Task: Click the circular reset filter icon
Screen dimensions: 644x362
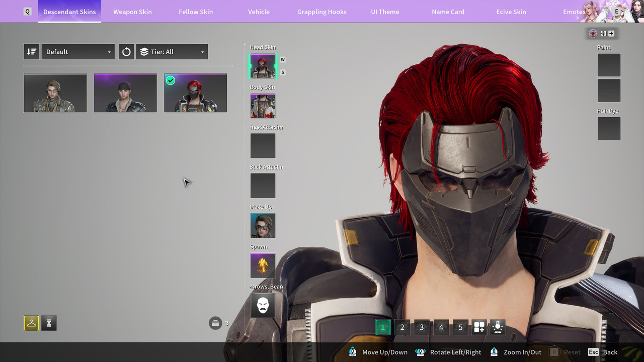Action: (x=126, y=52)
